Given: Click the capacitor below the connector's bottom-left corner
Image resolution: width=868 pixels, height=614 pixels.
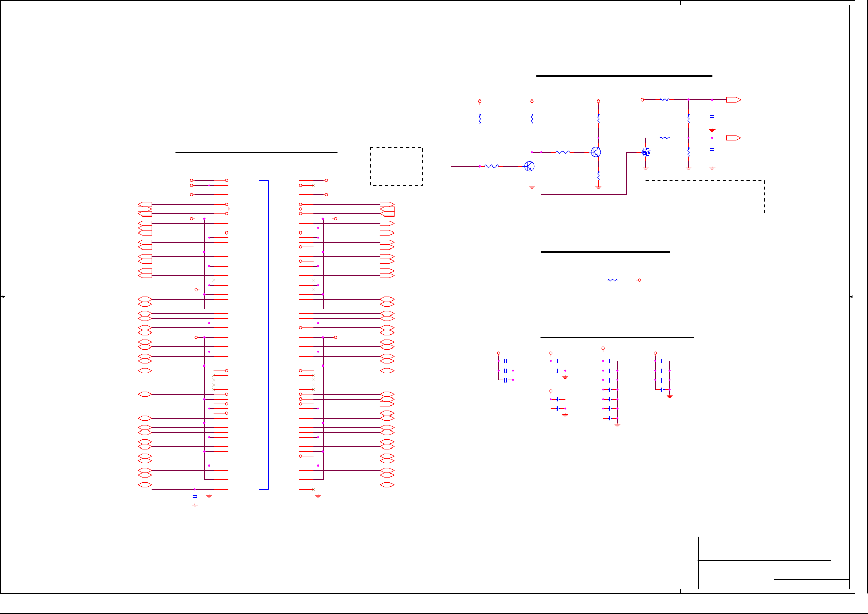Looking at the screenshot, I should click(x=195, y=496).
